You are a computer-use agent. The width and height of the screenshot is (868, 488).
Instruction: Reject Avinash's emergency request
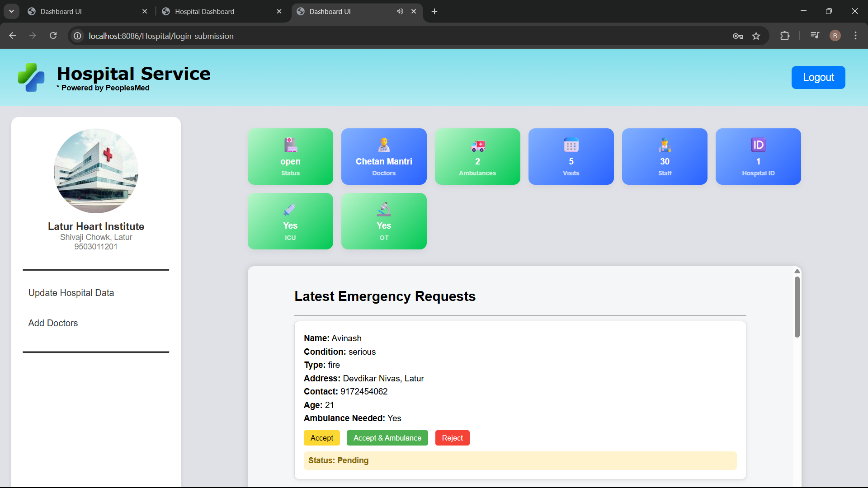(452, 438)
